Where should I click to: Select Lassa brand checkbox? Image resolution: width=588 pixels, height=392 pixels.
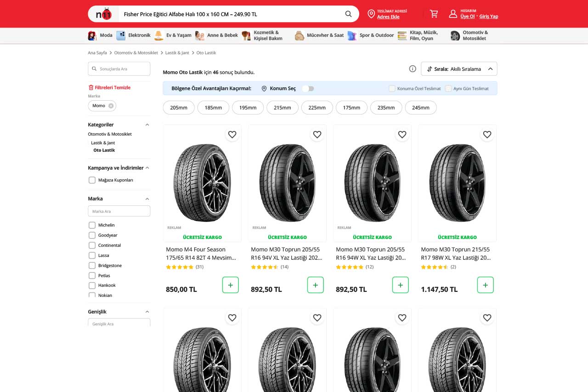click(x=92, y=256)
